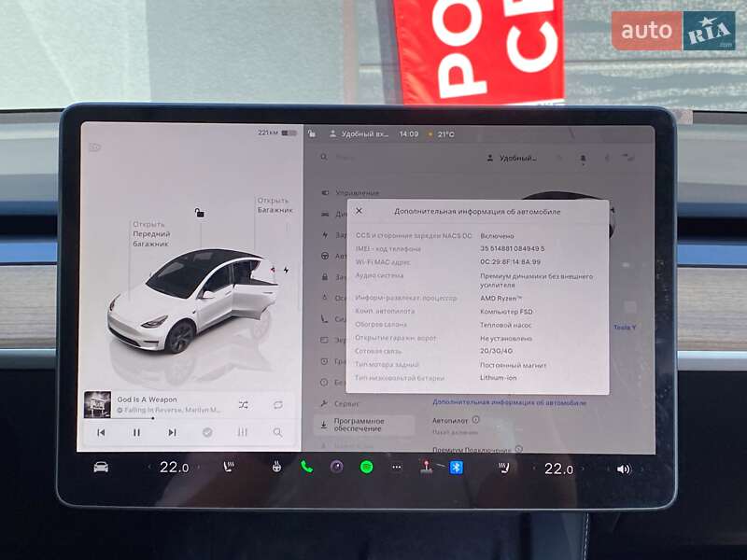Viewport: 747px width, 560px height.
Task: Open the green Phone app
Action: click(307, 468)
